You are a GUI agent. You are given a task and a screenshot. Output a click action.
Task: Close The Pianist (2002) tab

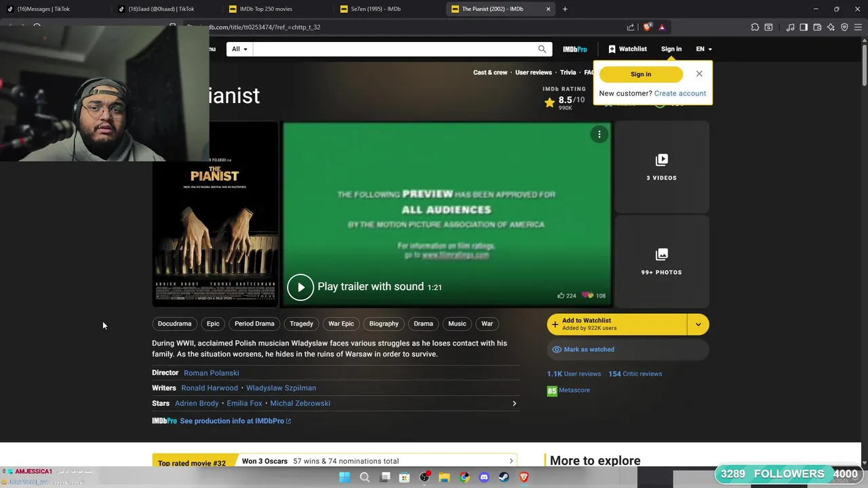click(548, 9)
